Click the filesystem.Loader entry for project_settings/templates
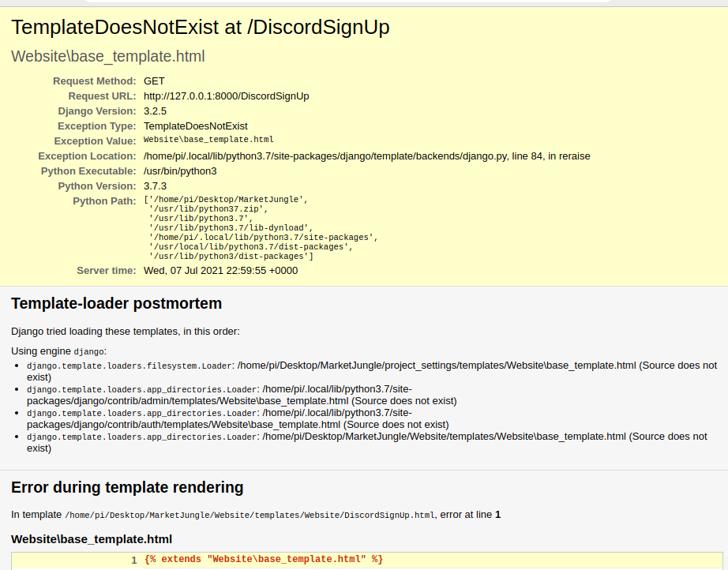 pos(372,371)
